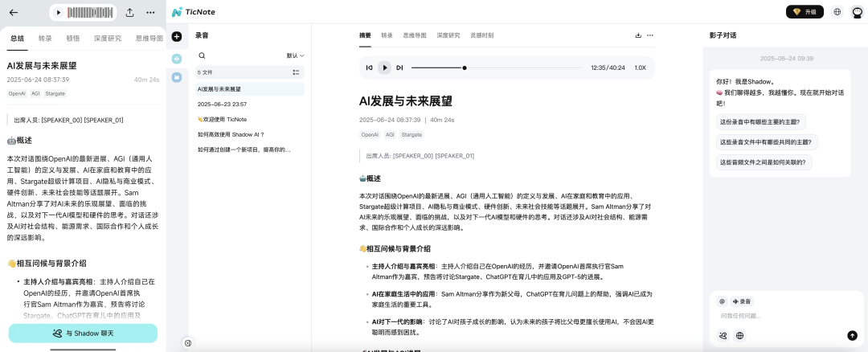Switch to the 摘要 tab

click(366, 35)
